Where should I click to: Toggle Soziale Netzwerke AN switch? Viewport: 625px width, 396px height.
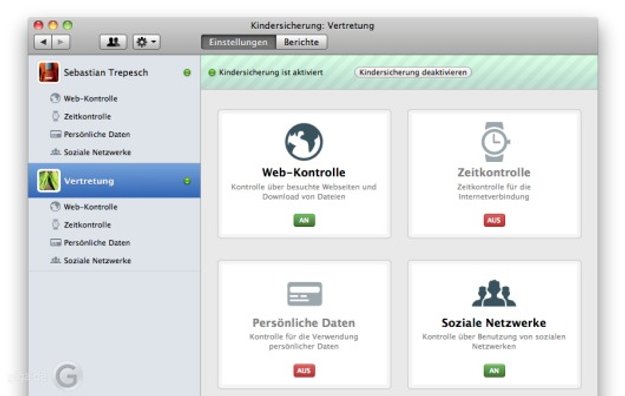(494, 370)
